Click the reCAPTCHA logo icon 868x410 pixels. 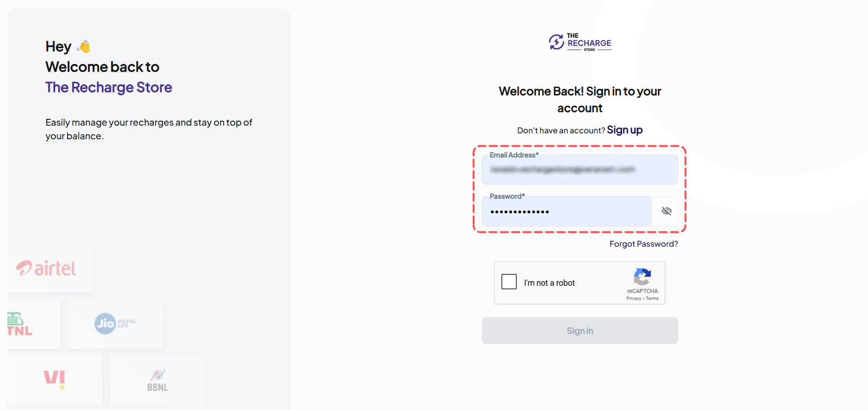pyautogui.click(x=642, y=277)
